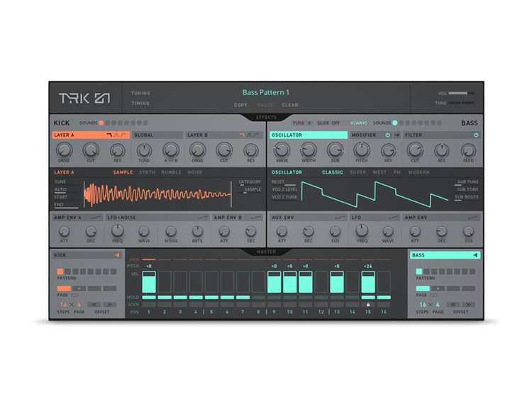Switch oscillator to FM mode
The height and width of the screenshot is (399, 532).
click(397, 172)
